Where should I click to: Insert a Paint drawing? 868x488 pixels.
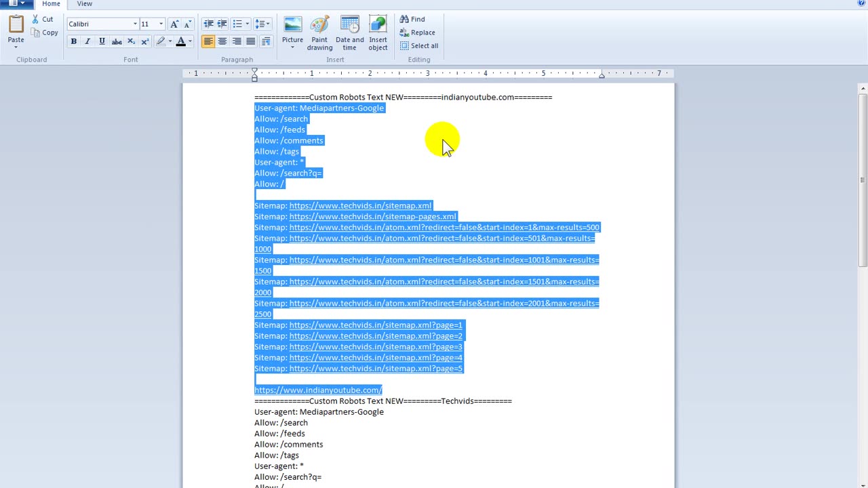(x=319, y=33)
